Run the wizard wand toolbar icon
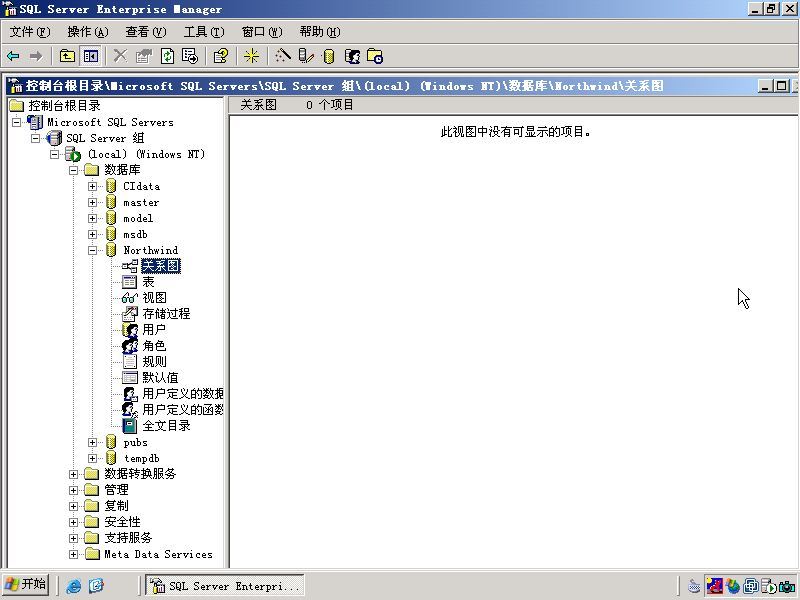This screenshot has height=600, width=800. coord(283,56)
